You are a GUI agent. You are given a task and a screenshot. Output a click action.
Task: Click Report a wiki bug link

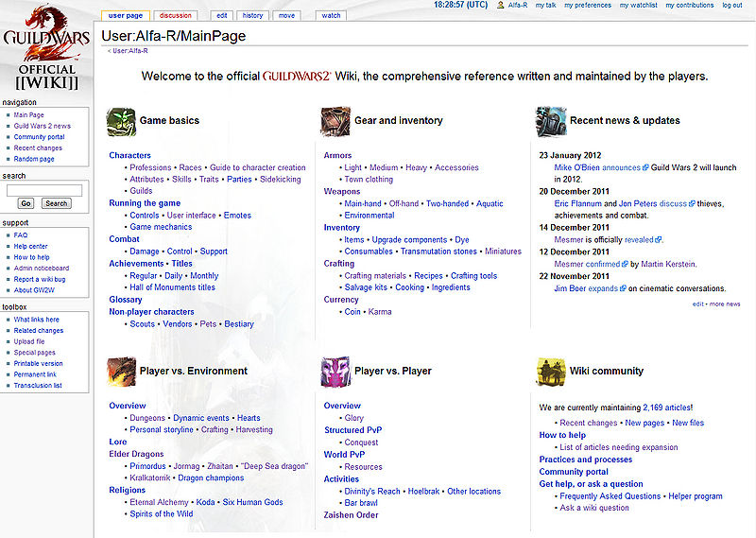tap(40, 279)
